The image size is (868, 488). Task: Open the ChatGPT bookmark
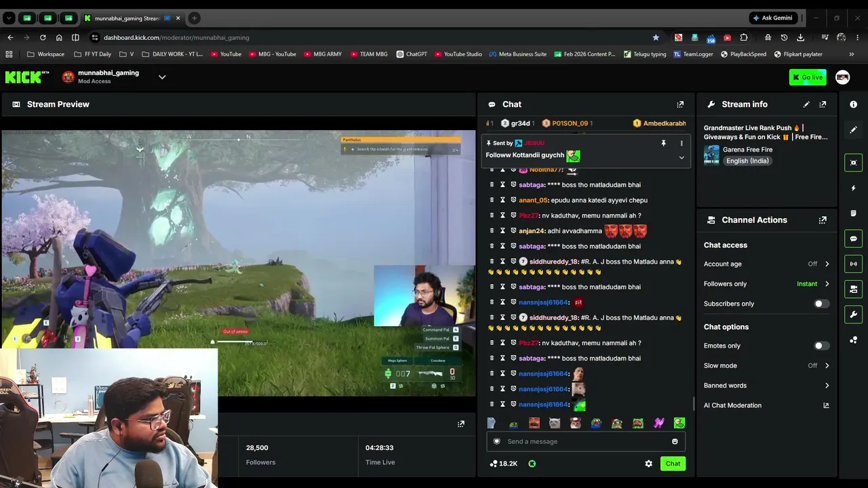[x=412, y=54]
